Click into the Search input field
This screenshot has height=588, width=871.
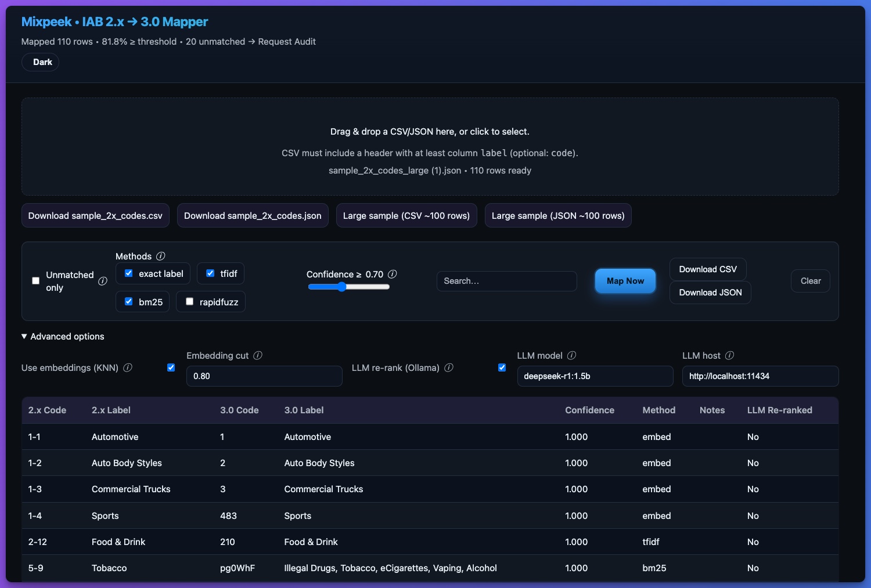point(506,281)
